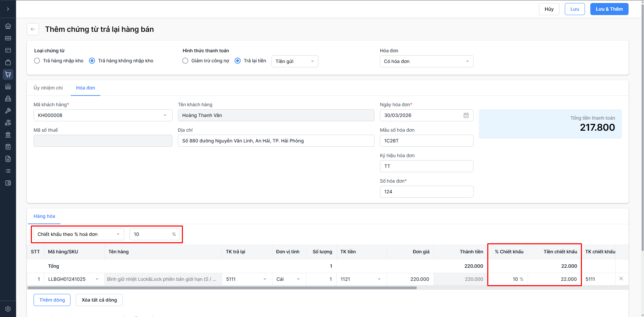Open the 'Tiền gửi' dropdown
This screenshot has height=317, width=644.
click(295, 61)
